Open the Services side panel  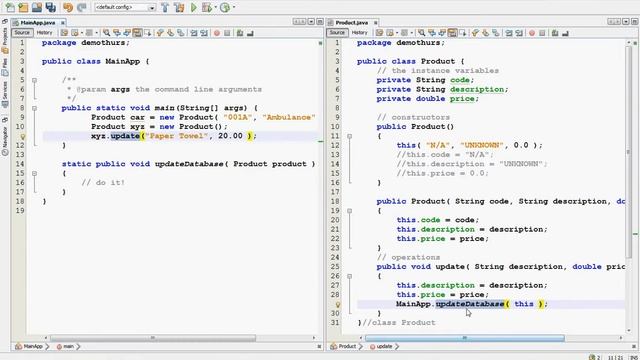(5, 94)
